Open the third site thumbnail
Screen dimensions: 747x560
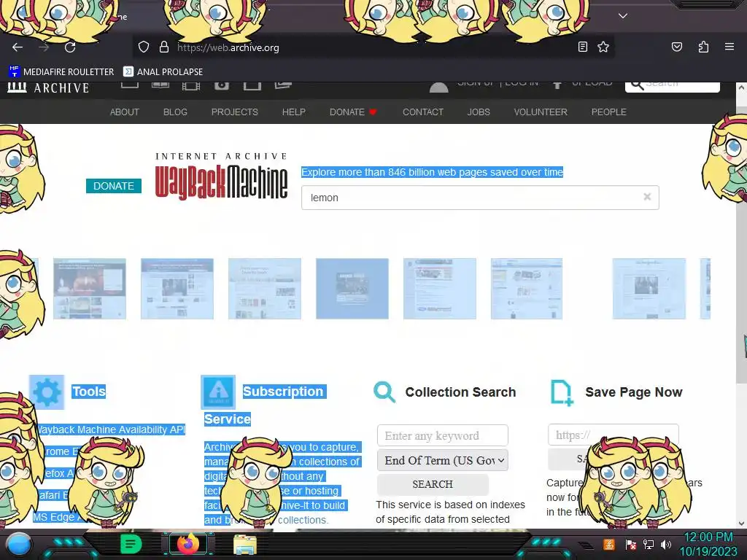264,289
